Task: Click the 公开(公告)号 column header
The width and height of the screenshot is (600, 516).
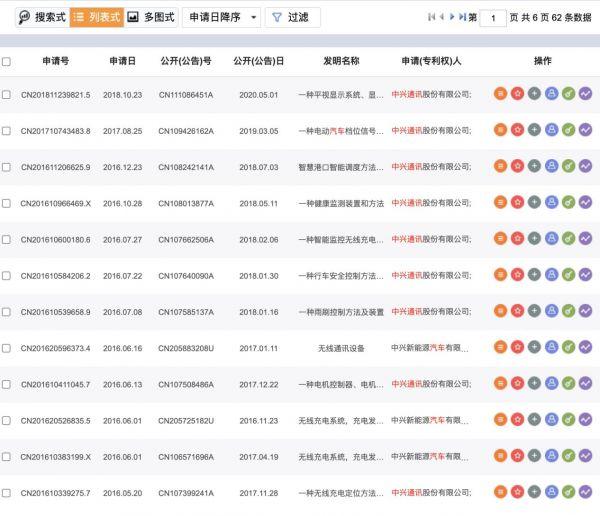Action: point(186,61)
